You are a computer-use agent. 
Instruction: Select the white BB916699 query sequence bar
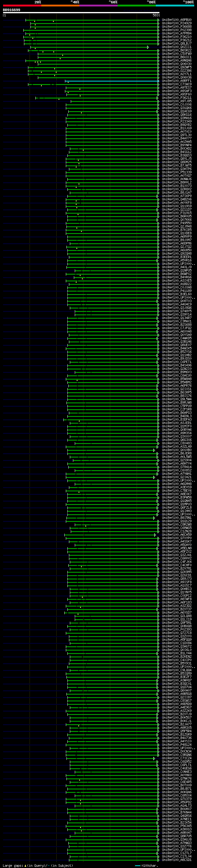point(81,12)
